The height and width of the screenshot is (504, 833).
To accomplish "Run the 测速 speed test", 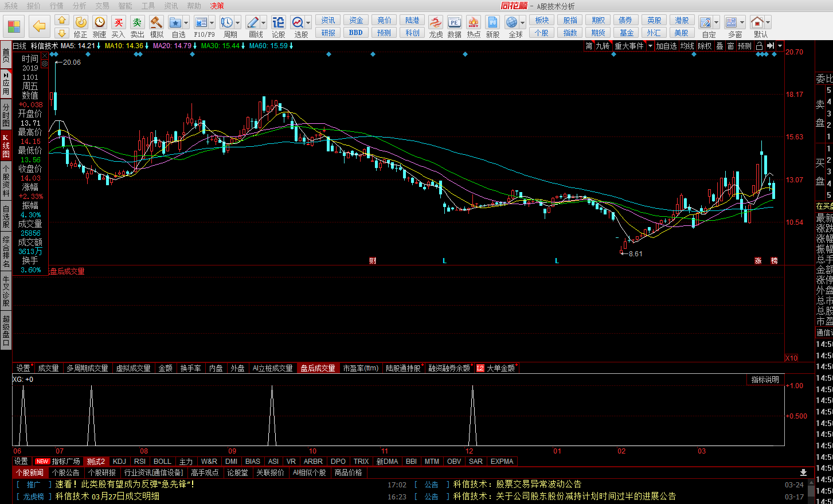I will click(x=100, y=22).
